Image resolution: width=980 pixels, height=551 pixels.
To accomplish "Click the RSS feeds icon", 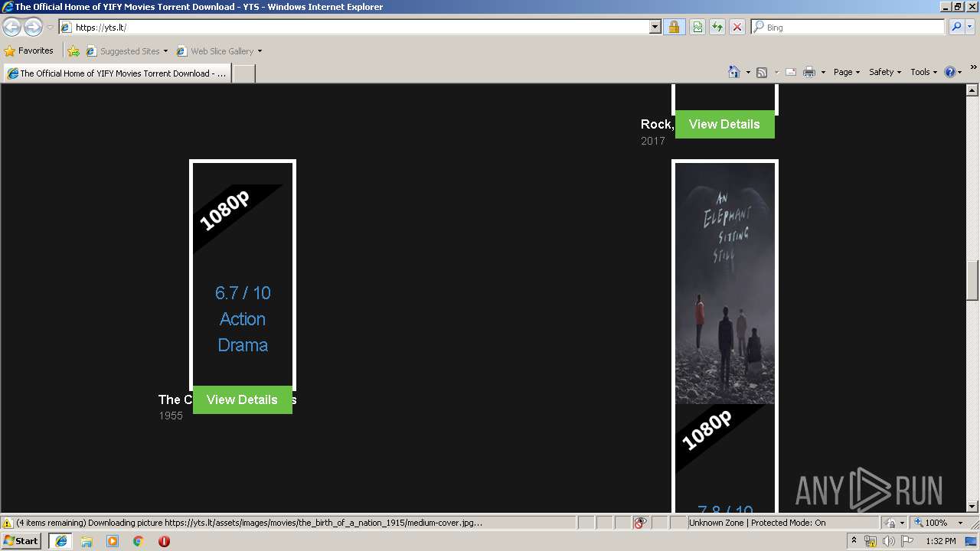I will pos(762,72).
